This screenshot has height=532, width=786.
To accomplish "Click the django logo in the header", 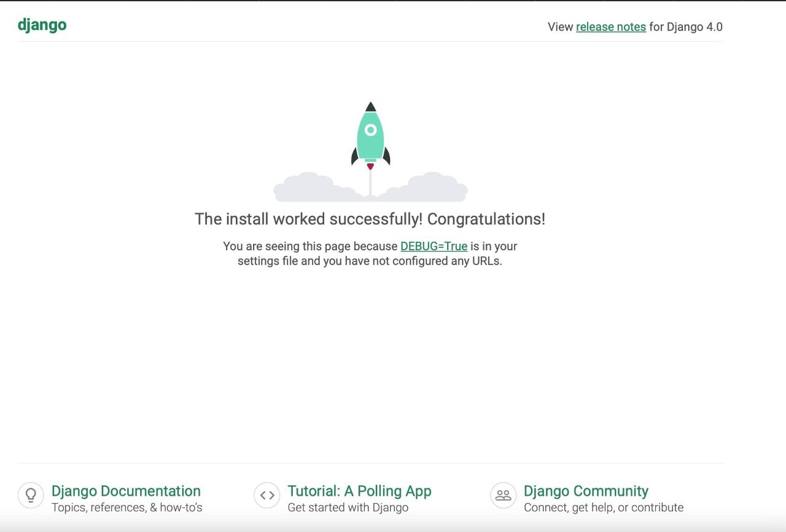I will [x=42, y=25].
